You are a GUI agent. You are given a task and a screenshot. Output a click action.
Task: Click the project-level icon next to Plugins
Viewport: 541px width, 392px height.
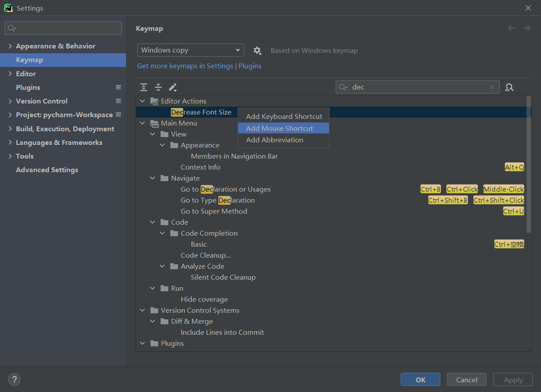tap(118, 87)
